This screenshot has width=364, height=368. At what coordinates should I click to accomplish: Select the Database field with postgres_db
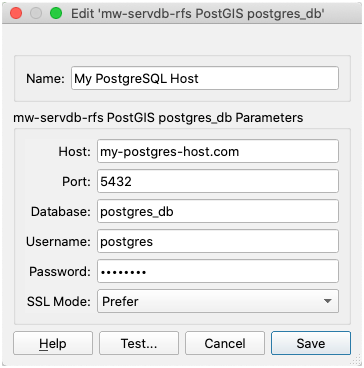click(218, 211)
